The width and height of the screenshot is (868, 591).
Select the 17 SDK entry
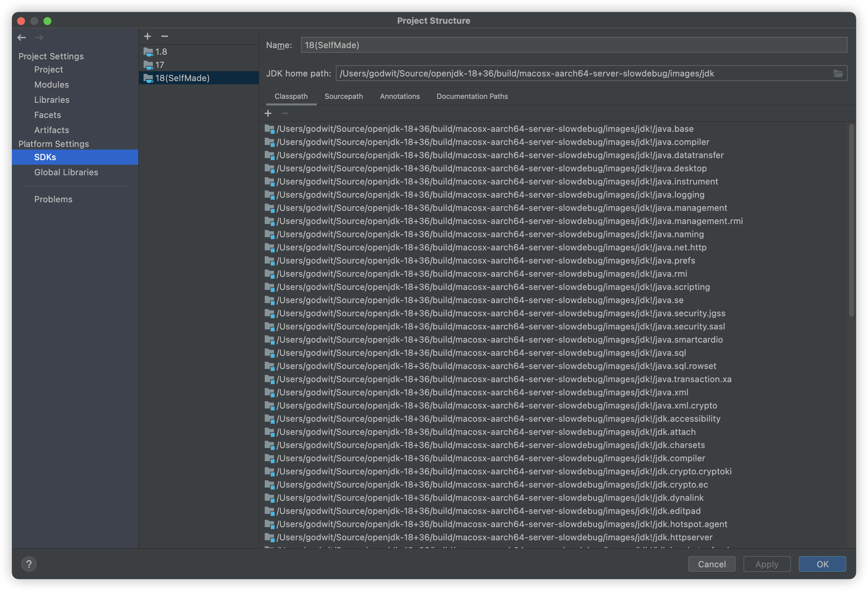click(159, 65)
